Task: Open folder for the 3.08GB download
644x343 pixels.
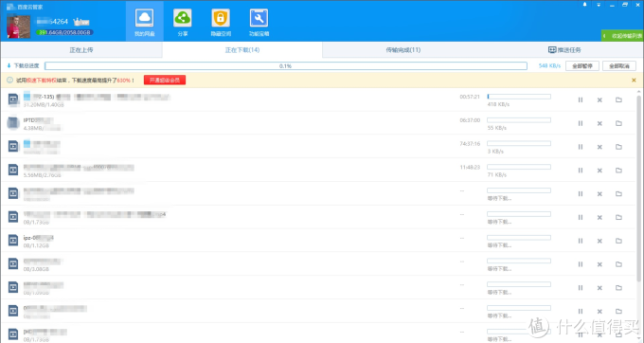Action: click(618, 264)
